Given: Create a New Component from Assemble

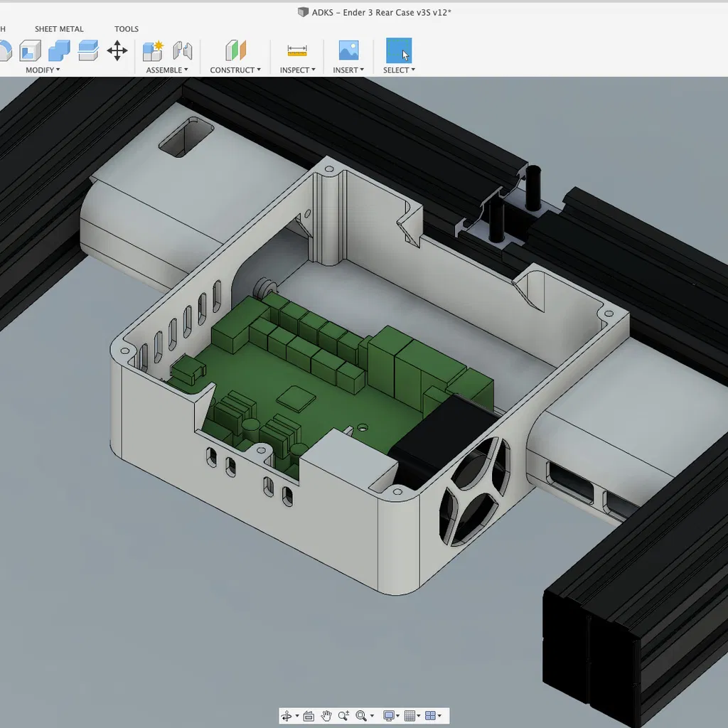Looking at the screenshot, I should pyautogui.click(x=153, y=50).
